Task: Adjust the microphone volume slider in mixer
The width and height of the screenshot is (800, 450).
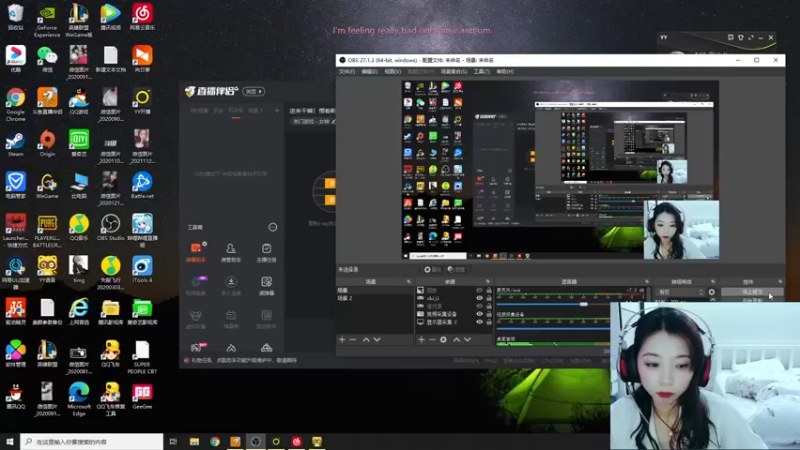Action: (x=583, y=304)
